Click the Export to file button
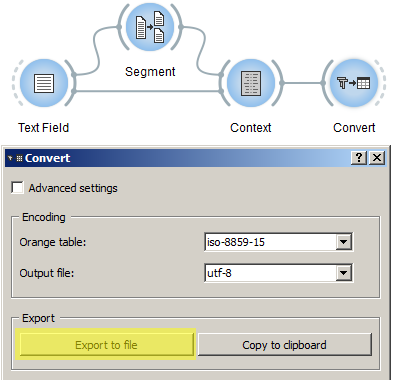Image resolution: width=394 pixels, height=380 pixels. click(106, 345)
